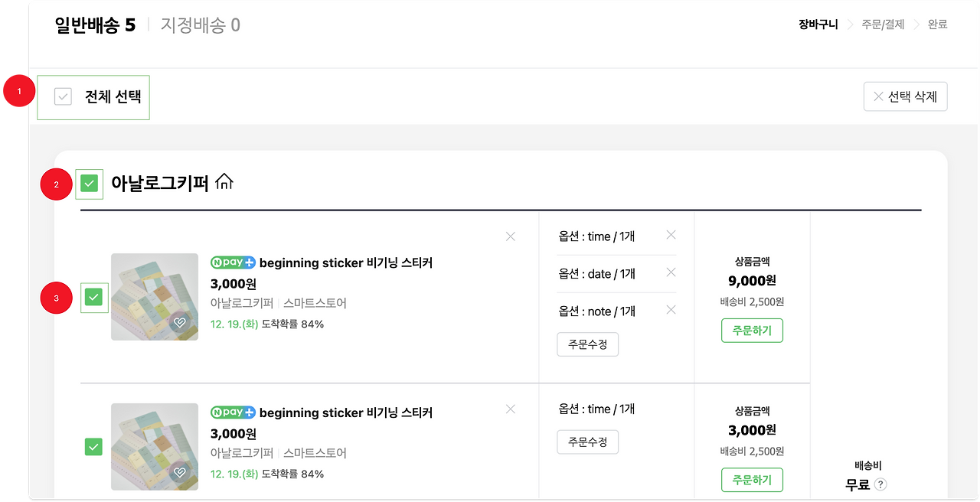Open the 아날로그키퍼 store home icon

coord(224,183)
